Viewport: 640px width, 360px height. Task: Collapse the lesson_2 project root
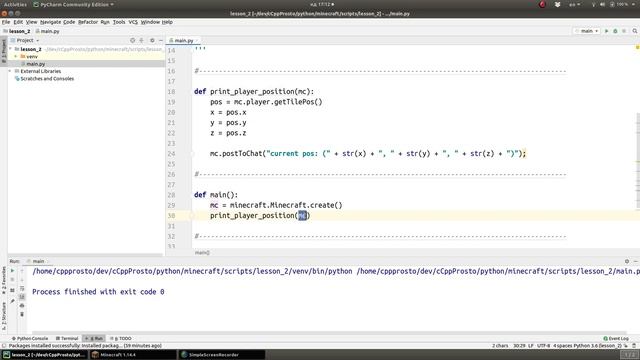coord(11,49)
